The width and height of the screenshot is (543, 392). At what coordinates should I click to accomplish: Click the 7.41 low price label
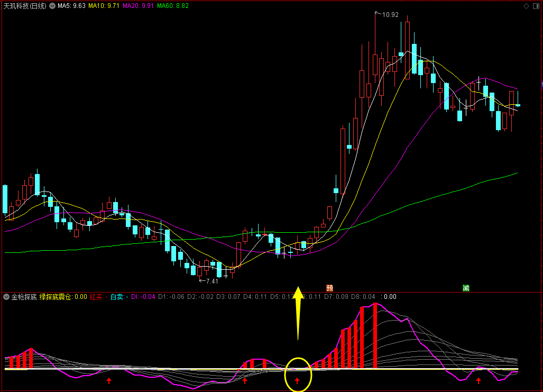(212, 281)
